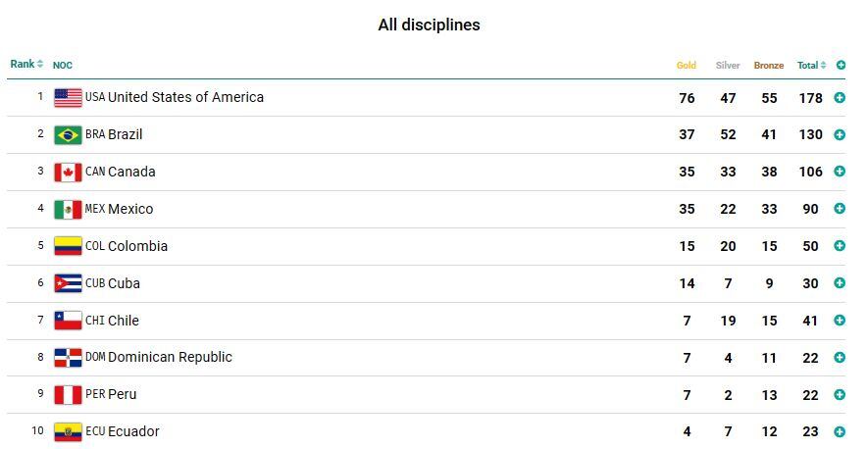
Task: Expand Ecuador's medal breakdown
Action: click(x=840, y=431)
